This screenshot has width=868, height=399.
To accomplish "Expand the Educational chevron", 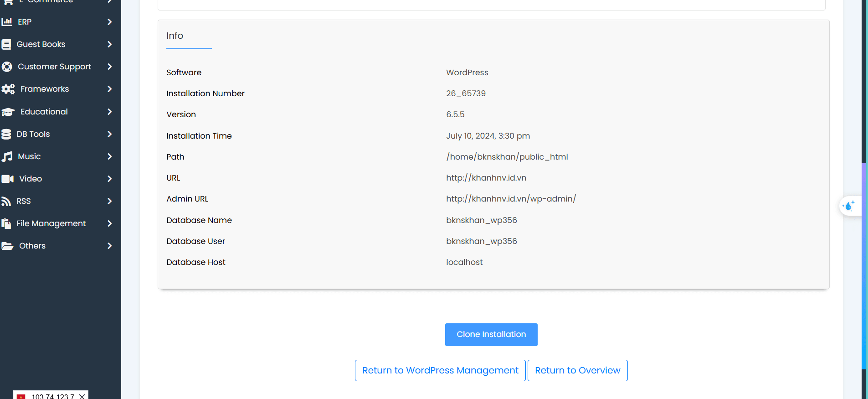I will coord(109,112).
